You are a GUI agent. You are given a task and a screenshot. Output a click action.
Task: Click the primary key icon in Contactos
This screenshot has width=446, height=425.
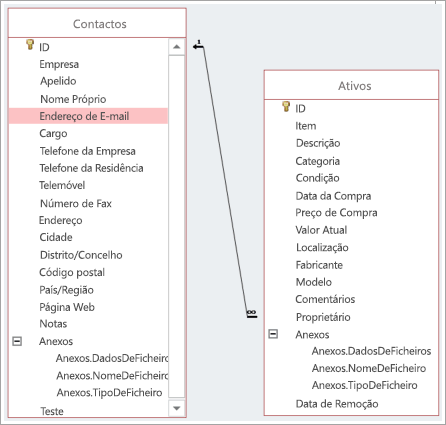tap(30, 45)
